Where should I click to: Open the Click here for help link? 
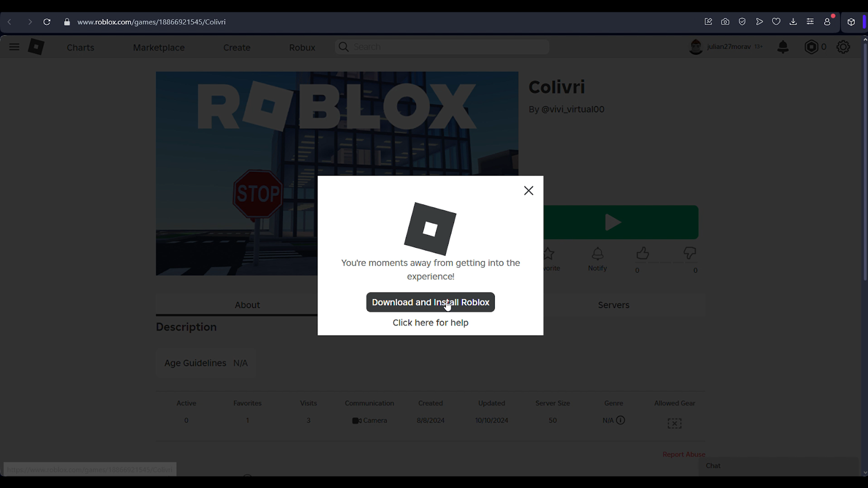point(430,323)
